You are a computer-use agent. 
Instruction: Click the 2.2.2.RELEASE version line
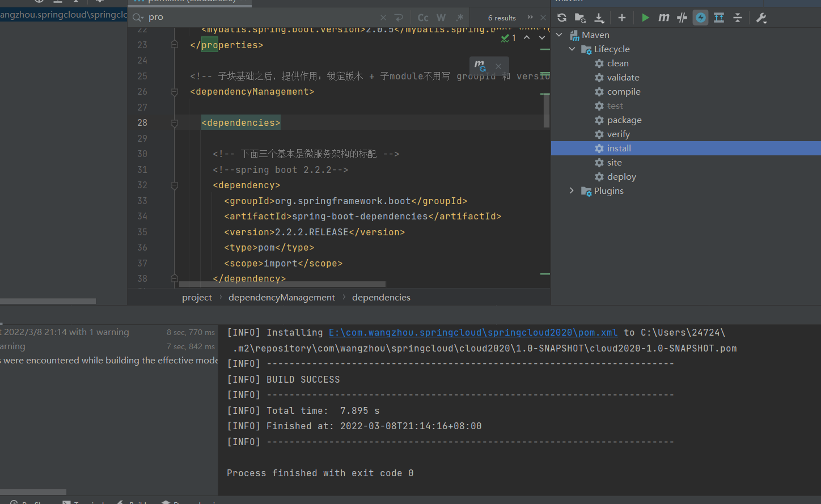315,232
